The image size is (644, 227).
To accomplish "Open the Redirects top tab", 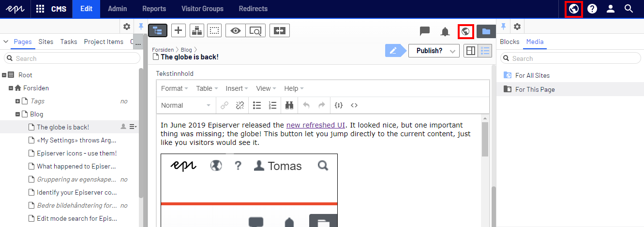I will [254, 9].
